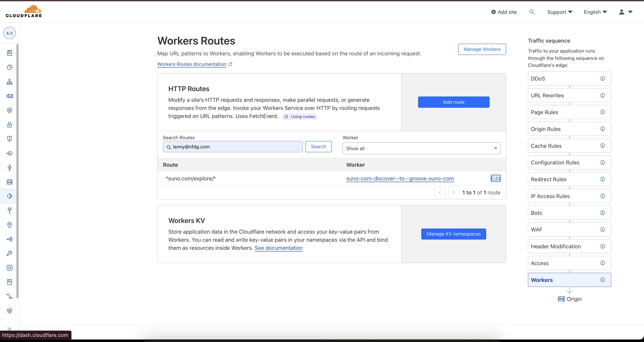The width and height of the screenshot is (644, 342).
Task: Select Header Modification in traffic sequence
Action: (x=569, y=246)
